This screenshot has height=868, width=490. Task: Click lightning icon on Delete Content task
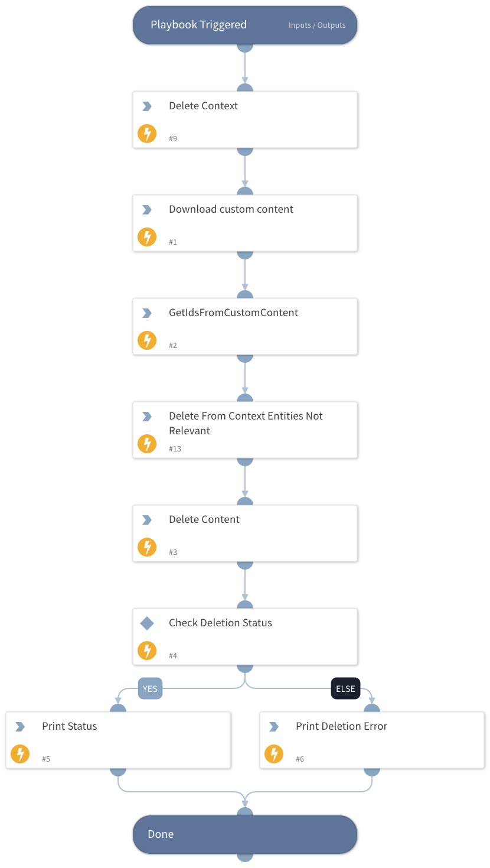[147, 547]
